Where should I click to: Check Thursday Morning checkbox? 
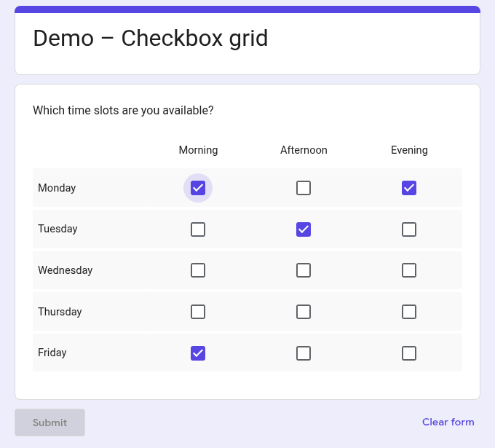pyautogui.click(x=198, y=312)
